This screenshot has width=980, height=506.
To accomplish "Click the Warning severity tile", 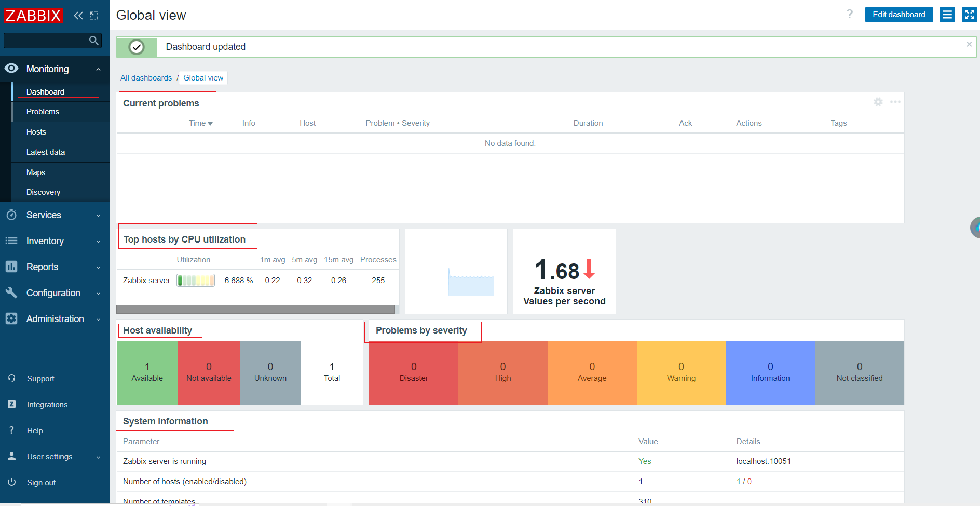I will pos(682,372).
